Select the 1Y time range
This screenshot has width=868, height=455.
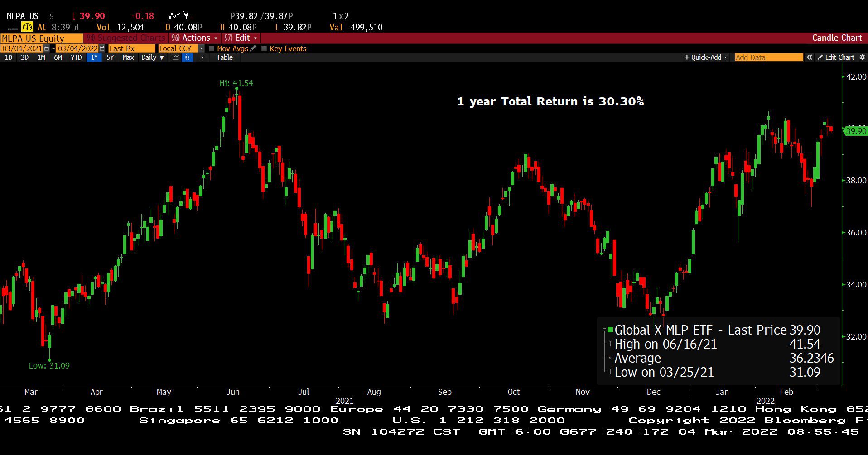tap(94, 57)
